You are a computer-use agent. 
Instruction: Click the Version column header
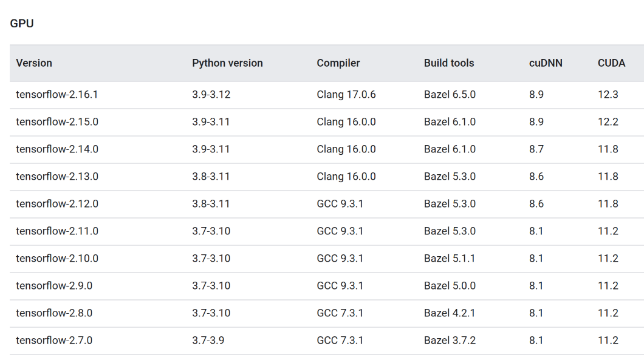[34, 63]
